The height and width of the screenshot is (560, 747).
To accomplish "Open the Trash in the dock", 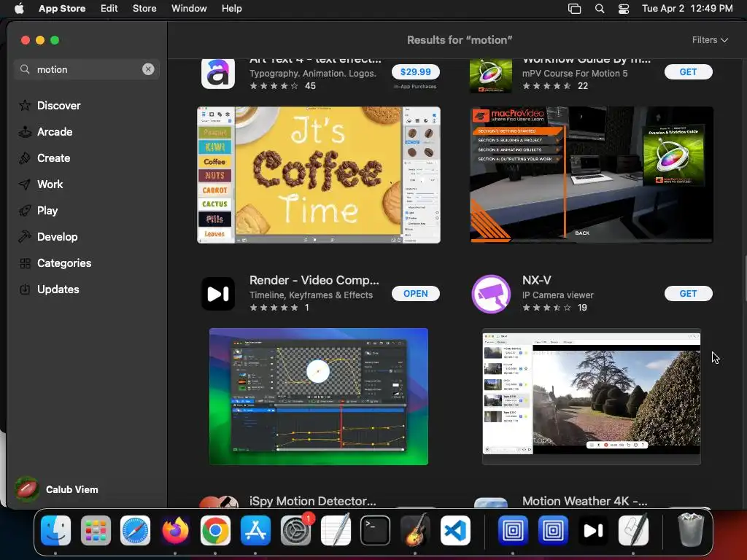I will tap(690, 530).
